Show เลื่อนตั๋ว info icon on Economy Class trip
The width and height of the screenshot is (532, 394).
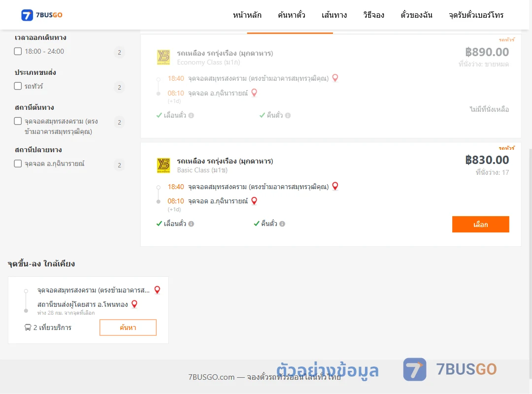[x=191, y=115]
